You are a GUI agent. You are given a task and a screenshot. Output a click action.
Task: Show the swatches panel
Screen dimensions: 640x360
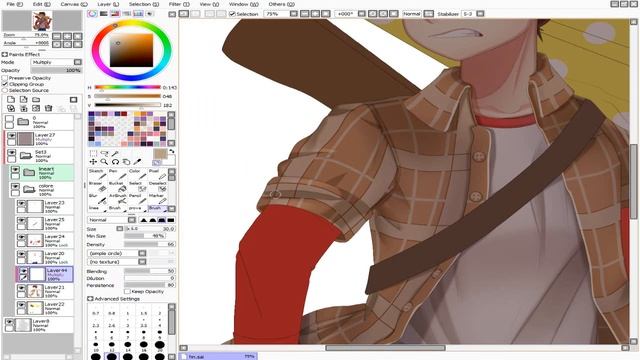pos(138,14)
